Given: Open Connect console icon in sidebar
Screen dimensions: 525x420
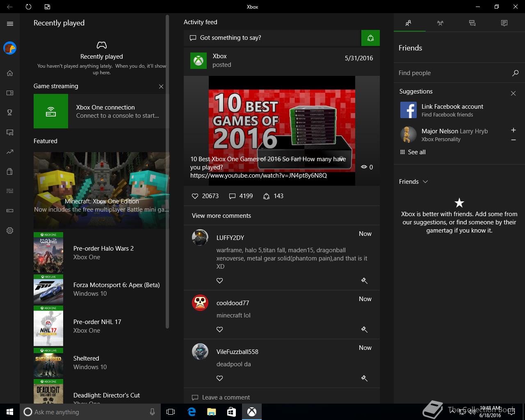Looking at the screenshot, I should click(10, 210).
